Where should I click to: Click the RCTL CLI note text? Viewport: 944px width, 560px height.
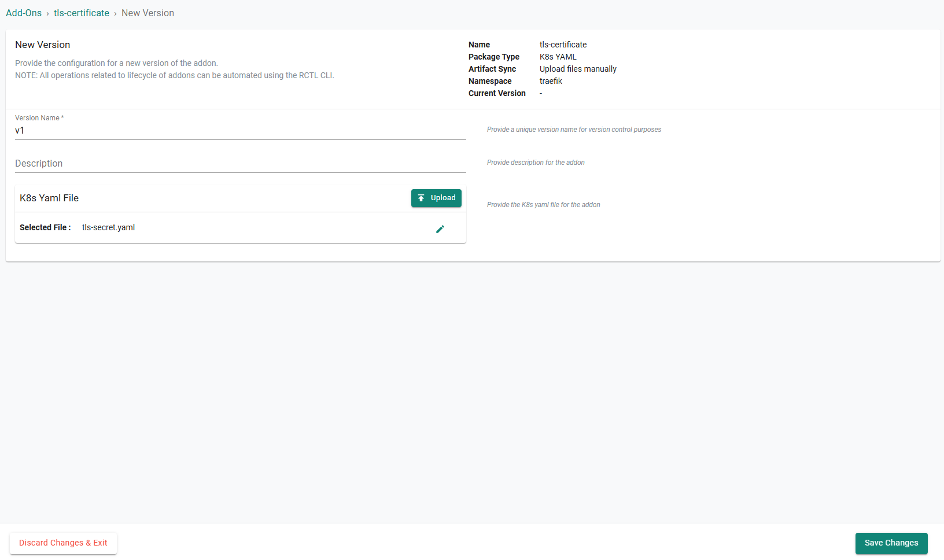pyautogui.click(x=174, y=75)
